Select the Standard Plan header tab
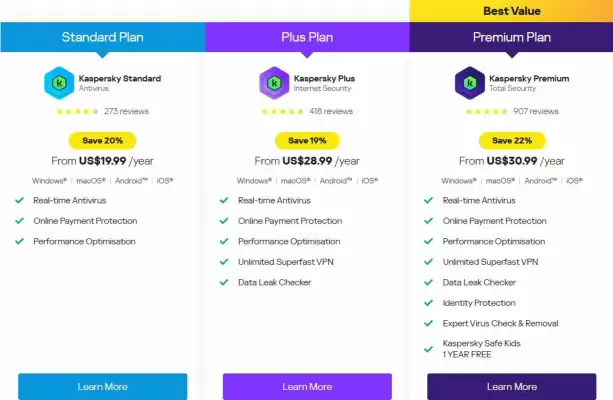613x400 pixels. point(103,37)
